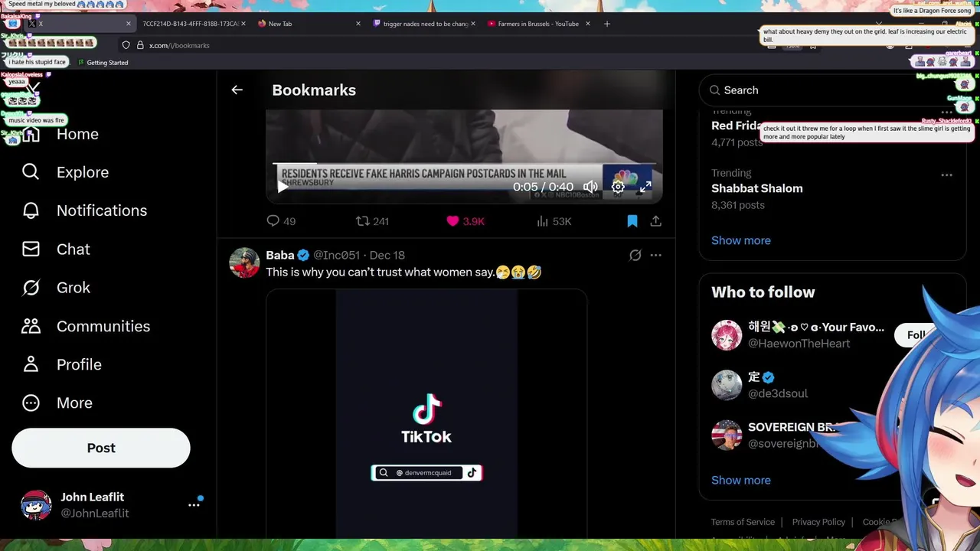This screenshot has width=980, height=551.
Task: Click the Red Friday trending topic
Action: pyautogui.click(x=736, y=126)
